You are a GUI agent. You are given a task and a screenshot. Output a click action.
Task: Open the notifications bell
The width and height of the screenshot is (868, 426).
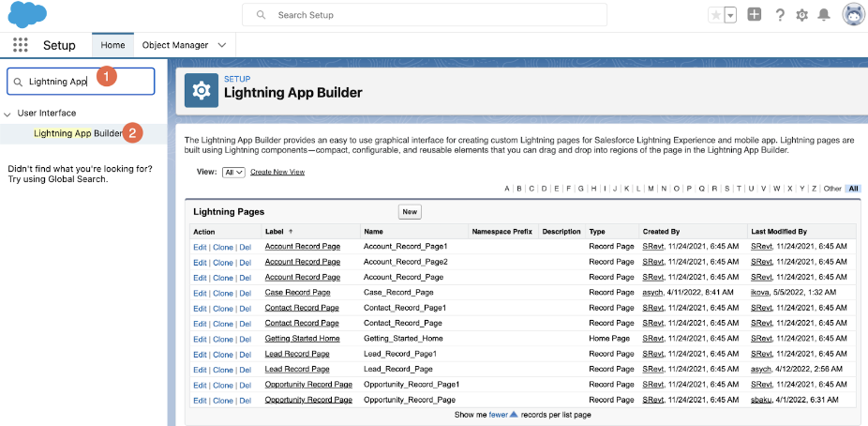(824, 15)
